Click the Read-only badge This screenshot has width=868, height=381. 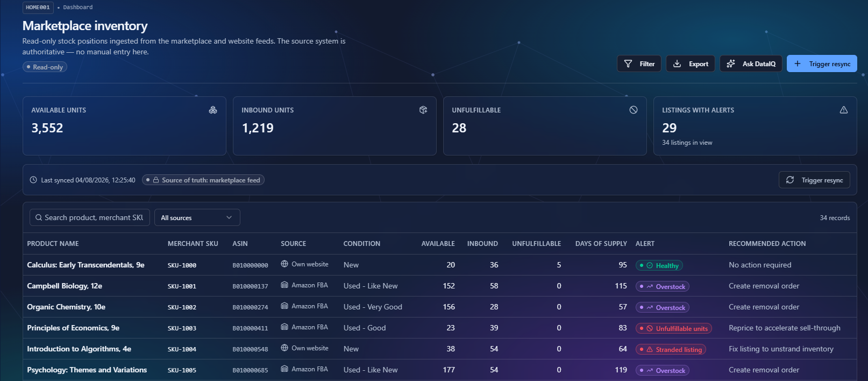tap(45, 67)
